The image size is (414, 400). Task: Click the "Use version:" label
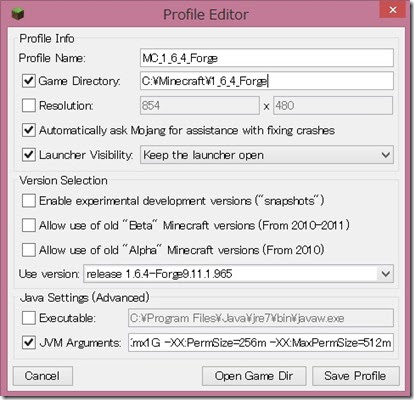49,274
